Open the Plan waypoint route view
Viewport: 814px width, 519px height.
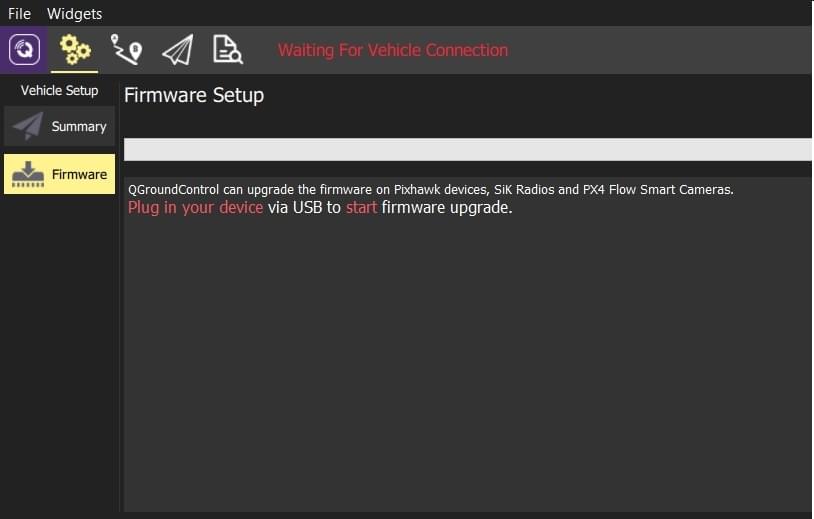pos(126,50)
